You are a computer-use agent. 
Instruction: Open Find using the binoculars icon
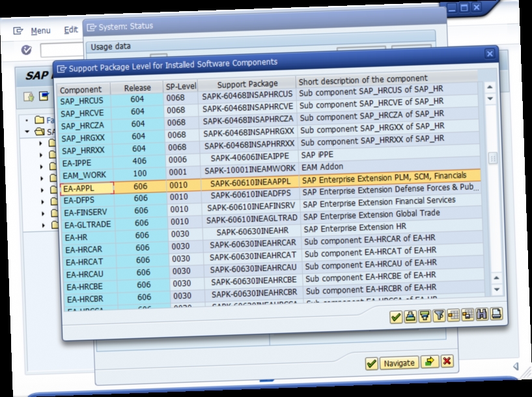tap(482, 314)
